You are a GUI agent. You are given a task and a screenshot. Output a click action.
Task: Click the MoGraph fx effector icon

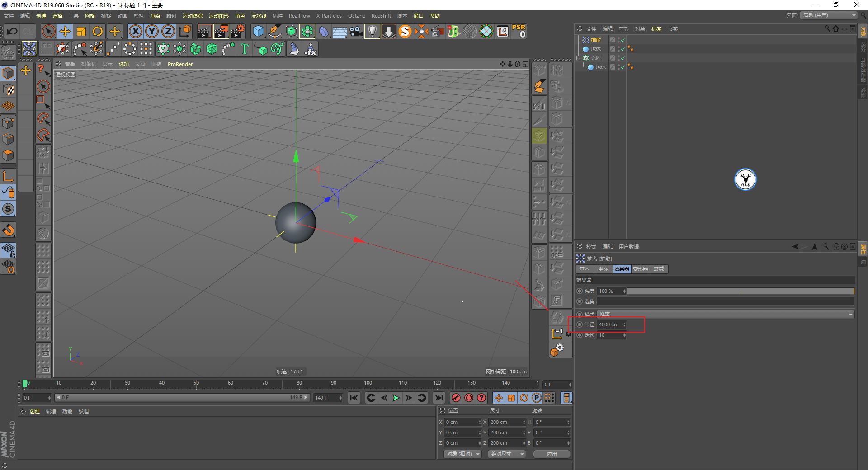311,49
